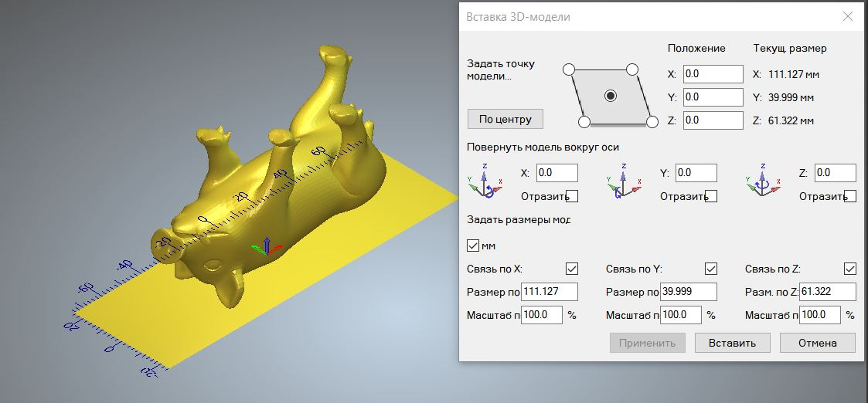Select top-right corner origin point
This screenshot has width=868, height=403.
631,69
